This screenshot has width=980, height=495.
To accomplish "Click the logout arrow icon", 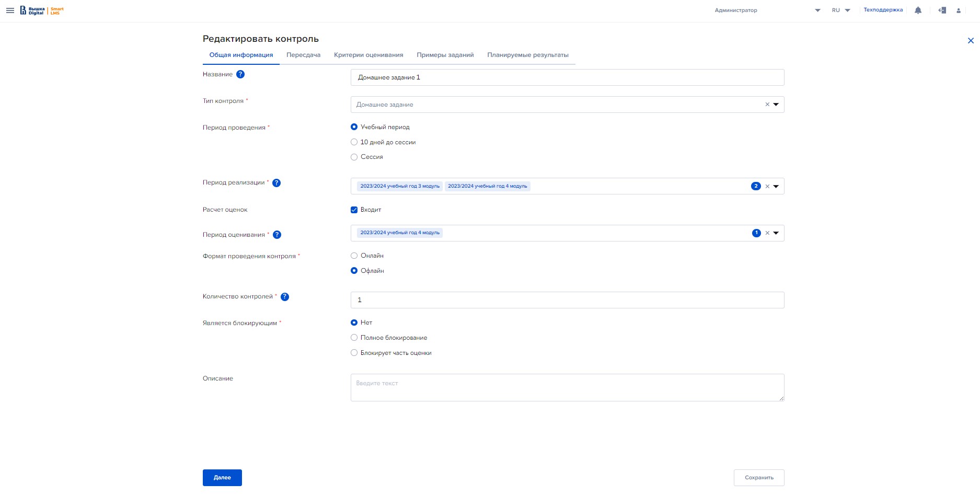I will [x=942, y=10].
